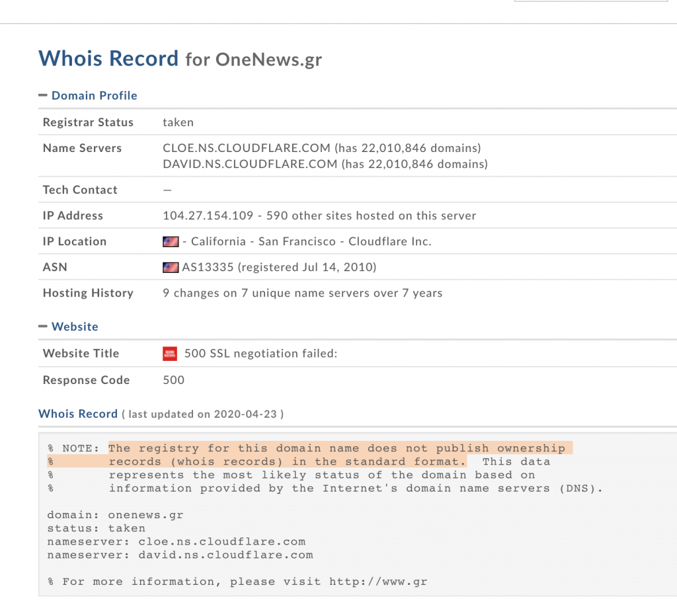Click the IP Location label
The height and width of the screenshot is (616, 677).
coord(75,241)
